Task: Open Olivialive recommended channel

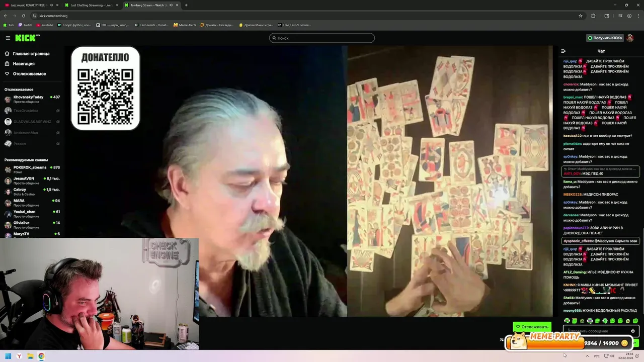Action: point(32,225)
